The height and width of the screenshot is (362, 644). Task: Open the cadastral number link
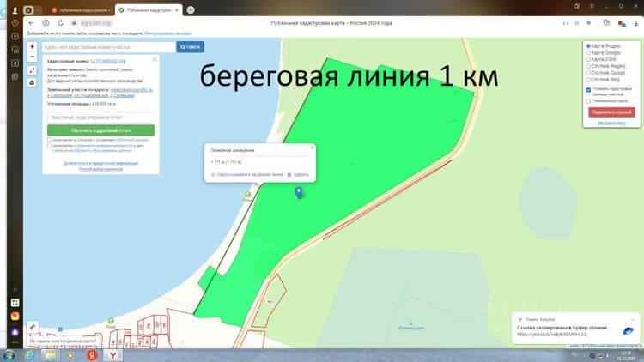[x=107, y=61]
